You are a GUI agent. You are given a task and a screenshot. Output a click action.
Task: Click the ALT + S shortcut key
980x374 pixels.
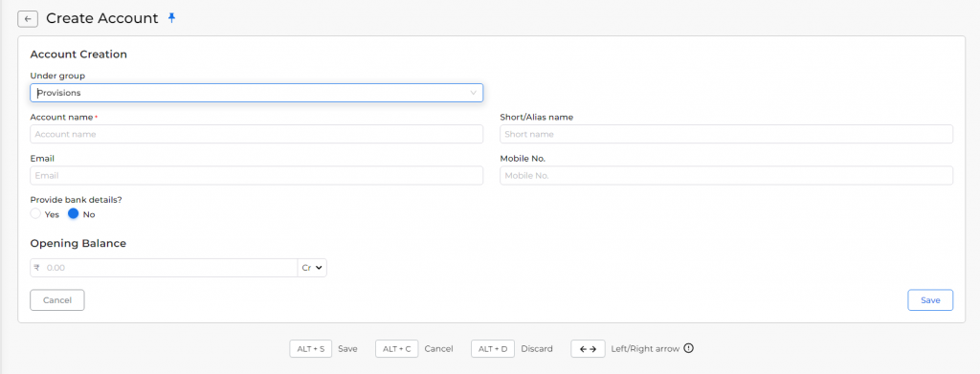tap(311, 349)
